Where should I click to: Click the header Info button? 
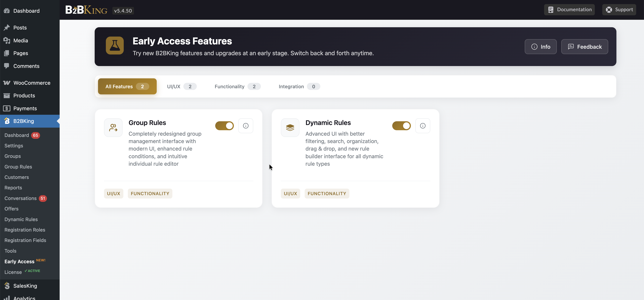541,47
